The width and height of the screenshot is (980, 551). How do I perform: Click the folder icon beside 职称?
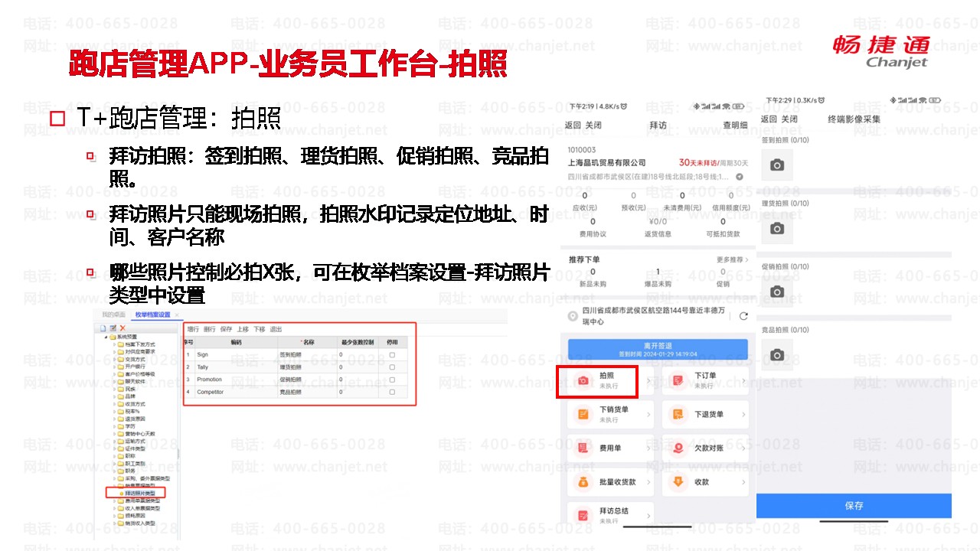click(122, 456)
